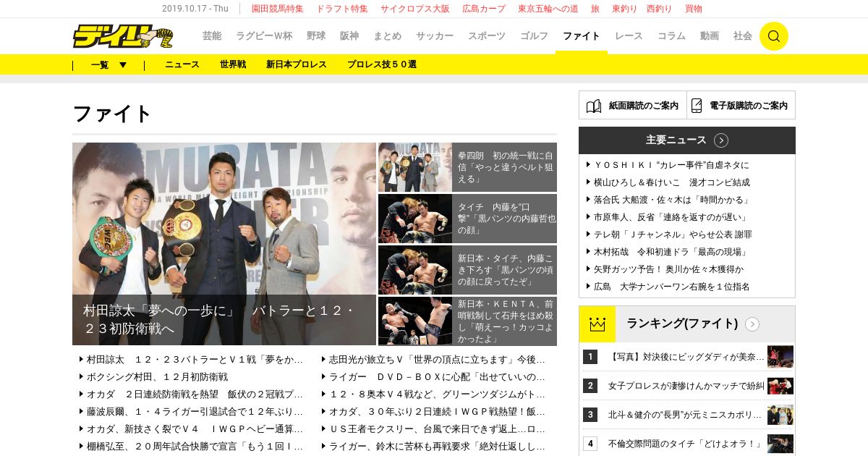Open the 芸能 navigation tab
The image size is (868, 456).
(212, 36)
